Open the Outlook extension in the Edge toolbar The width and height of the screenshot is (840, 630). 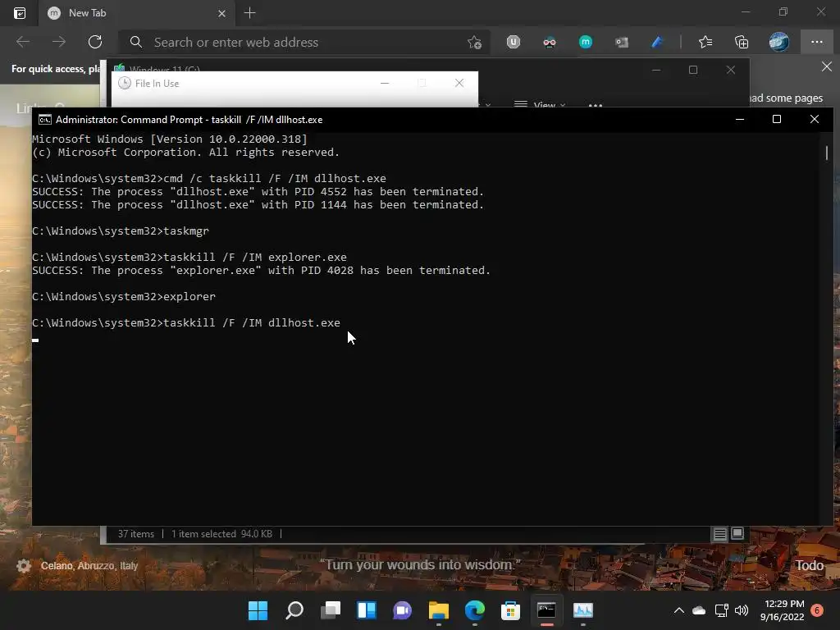[x=622, y=42]
